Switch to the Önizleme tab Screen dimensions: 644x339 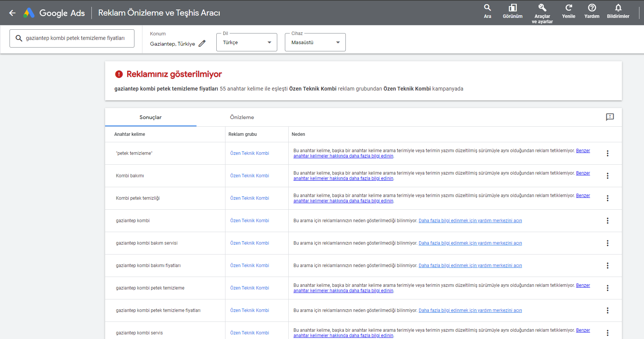(242, 117)
